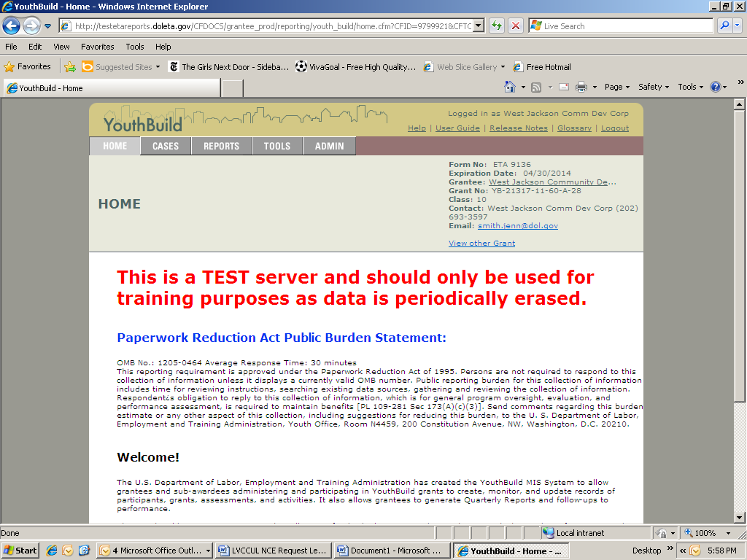747x560 pixels.
Task: Click the search magnifier icon
Action: pyautogui.click(x=724, y=26)
